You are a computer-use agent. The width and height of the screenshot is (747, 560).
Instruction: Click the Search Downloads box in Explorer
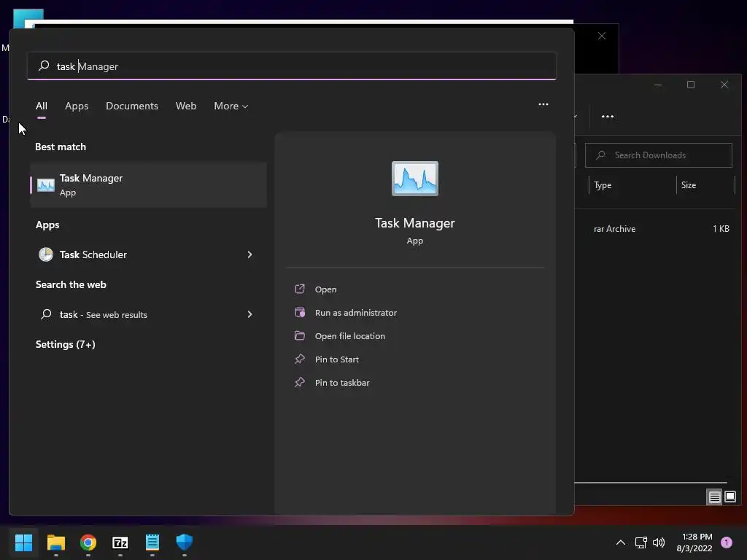pos(659,155)
